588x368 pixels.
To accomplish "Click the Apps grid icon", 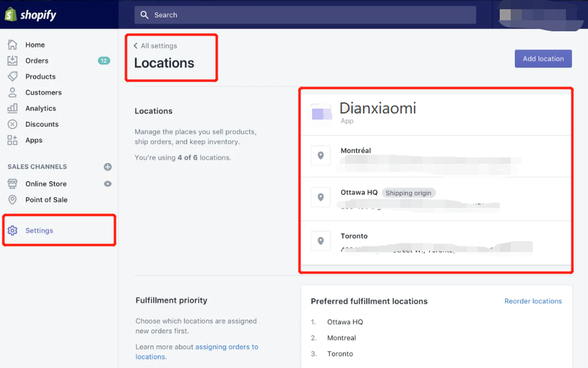I will (12, 140).
